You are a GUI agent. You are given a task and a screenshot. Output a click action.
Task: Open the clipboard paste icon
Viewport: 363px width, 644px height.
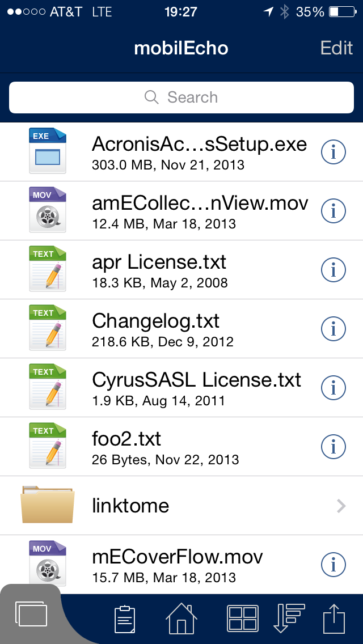pos(125,619)
